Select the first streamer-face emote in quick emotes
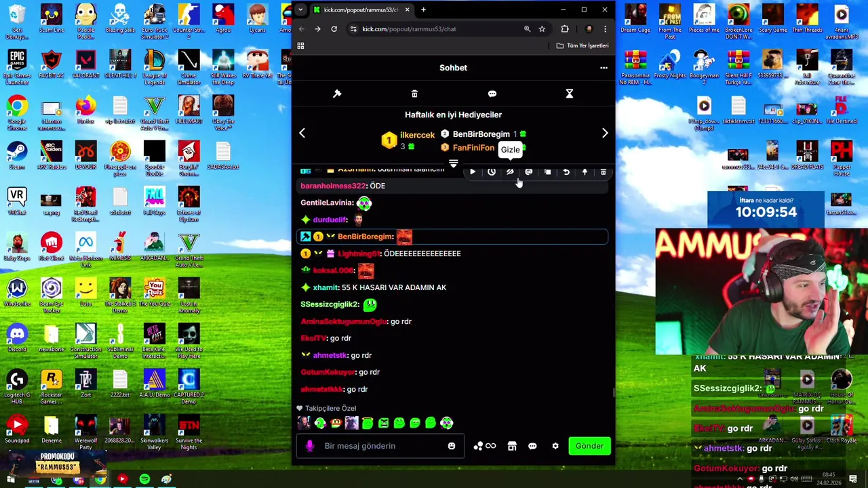The image size is (868, 488). (304, 423)
